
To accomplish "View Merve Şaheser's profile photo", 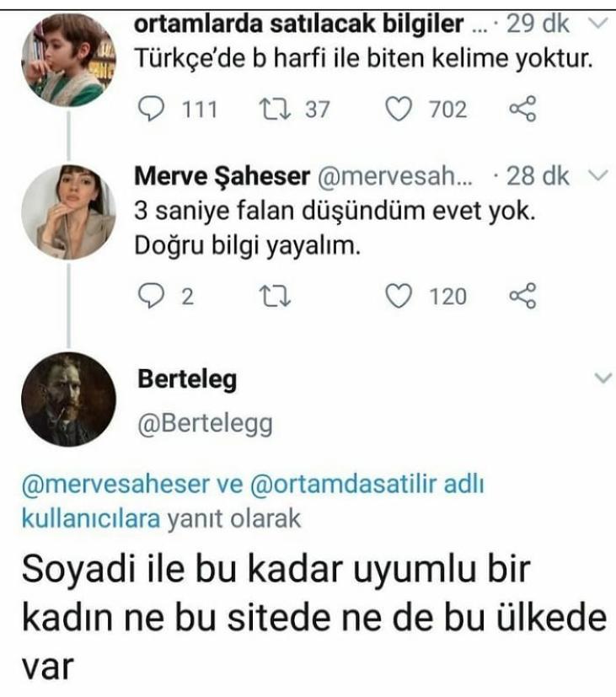I will click(68, 211).
